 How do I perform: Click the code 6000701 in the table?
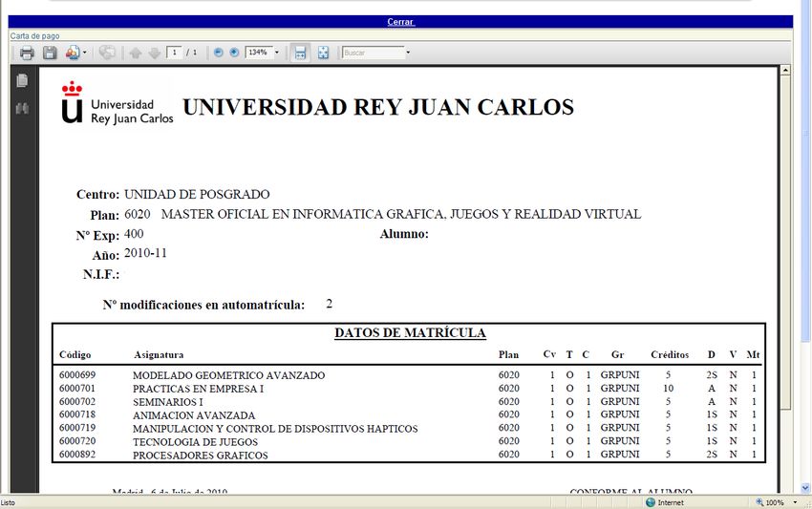[x=77, y=389]
